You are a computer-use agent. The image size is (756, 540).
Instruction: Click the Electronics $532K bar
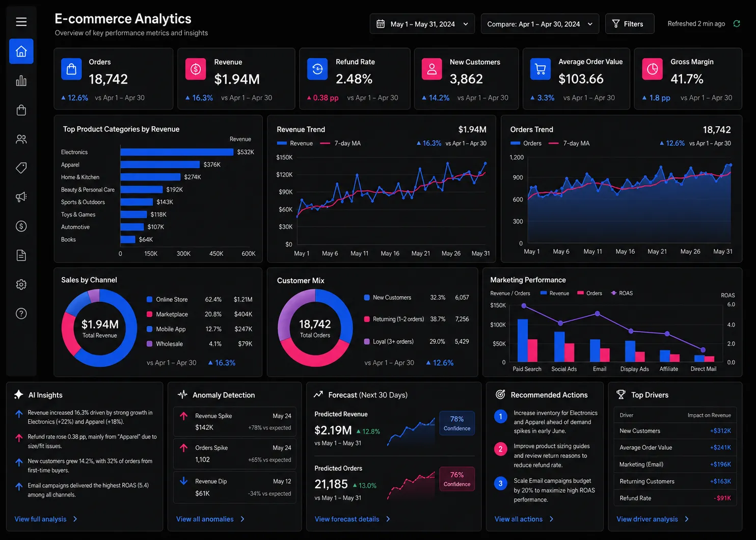(177, 152)
